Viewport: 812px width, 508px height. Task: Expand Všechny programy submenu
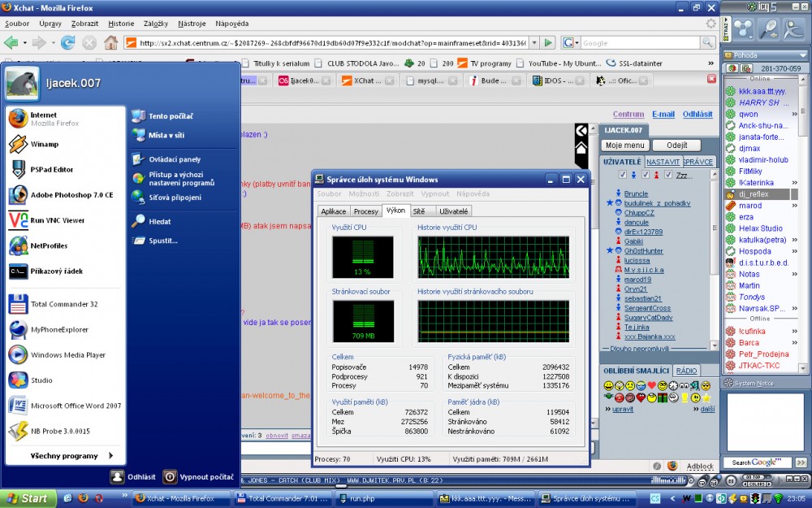pos(65,456)
